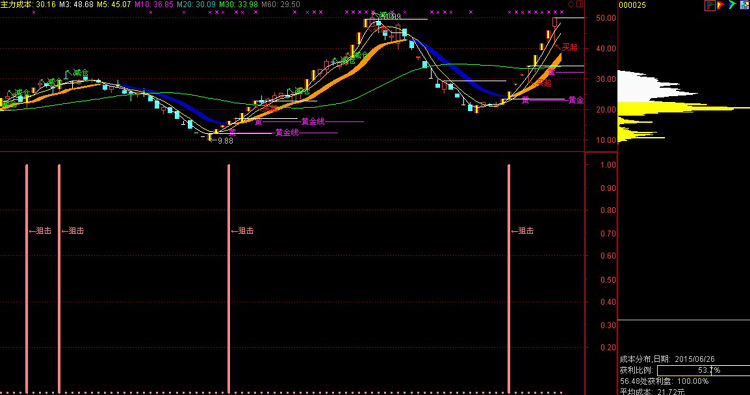Click the red and yellow arrow icon
The image size is (750, 395).
(721, 5)
